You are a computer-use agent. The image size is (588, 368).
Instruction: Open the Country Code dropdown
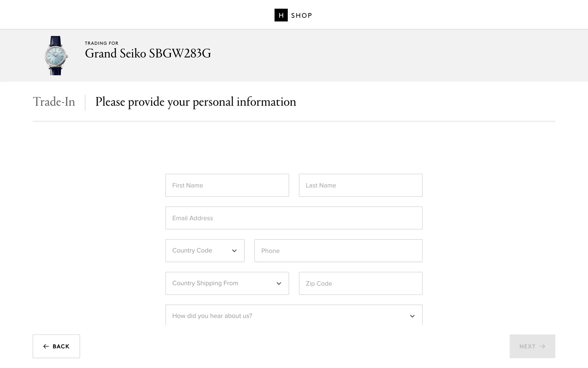tap(199, 251)
